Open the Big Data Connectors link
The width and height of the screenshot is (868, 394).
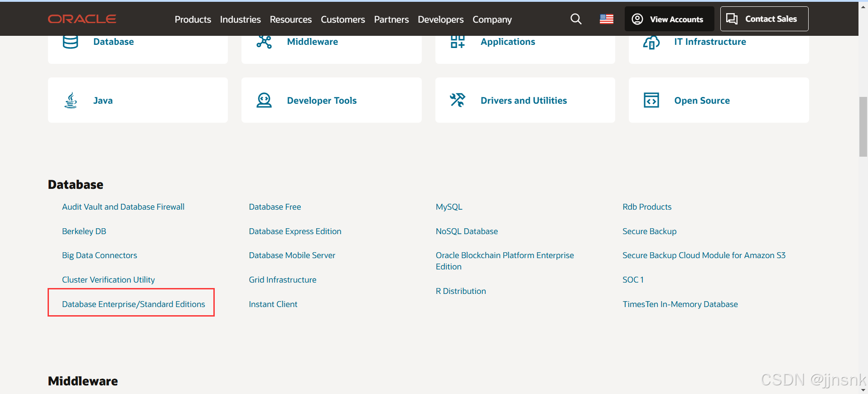(x=100, y=255)
